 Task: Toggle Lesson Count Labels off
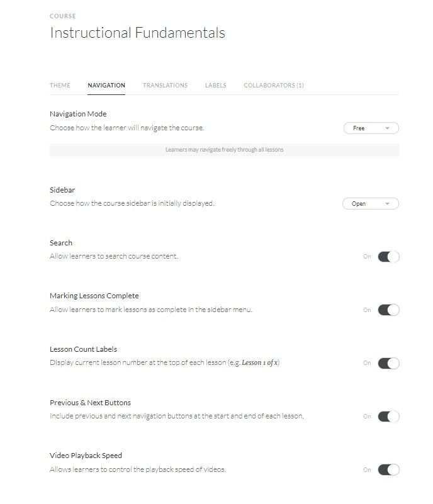[x=388, y=363]
